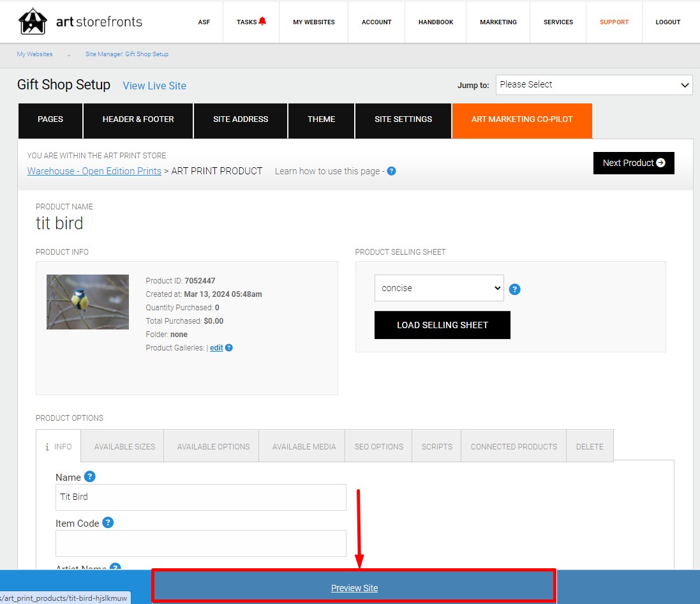Viewport: 700px width, 604px height.
Task: Click the Name field help icon
Action: pyautogui.click(x=90, y=477)
